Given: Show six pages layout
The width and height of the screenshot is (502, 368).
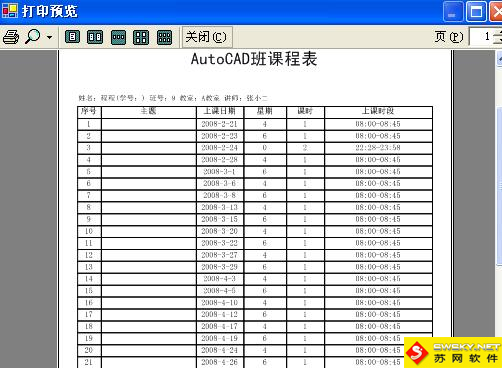Looking at the screenshot, I should [x=164, y=37].
